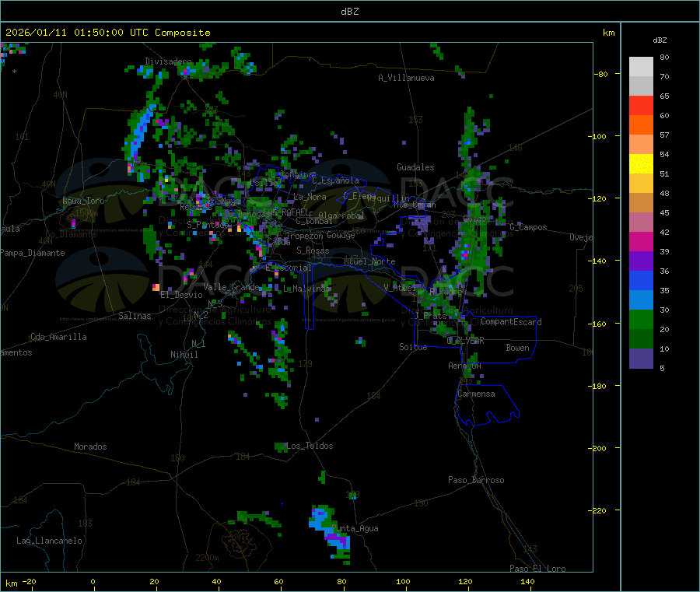
Task: Click the 'G_Campos' place label
Action: click(529, 227)
